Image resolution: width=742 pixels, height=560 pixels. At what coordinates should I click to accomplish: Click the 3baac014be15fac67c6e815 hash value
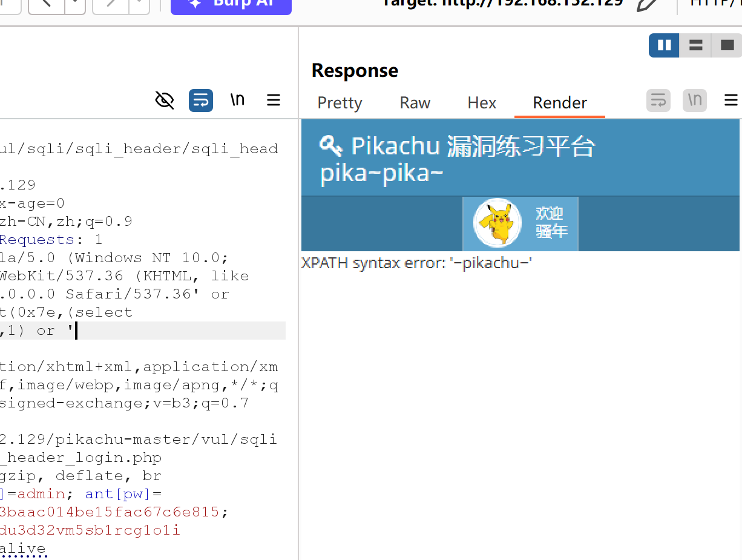pos(110,512)
